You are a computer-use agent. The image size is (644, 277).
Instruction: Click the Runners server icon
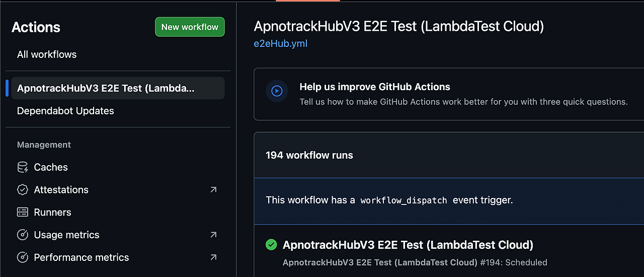23,213
